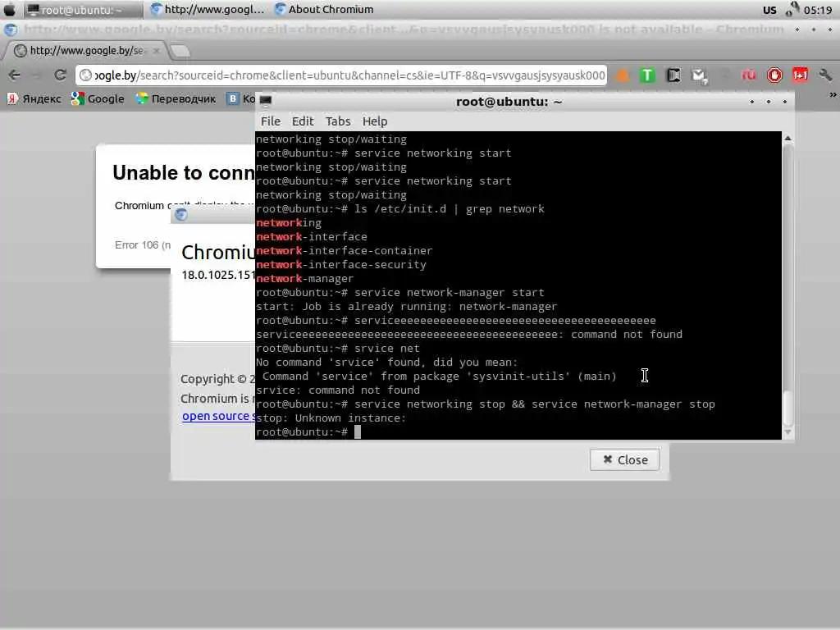Open a new Chromium tab
Screen dimensions: 840x630
point(180,51)
